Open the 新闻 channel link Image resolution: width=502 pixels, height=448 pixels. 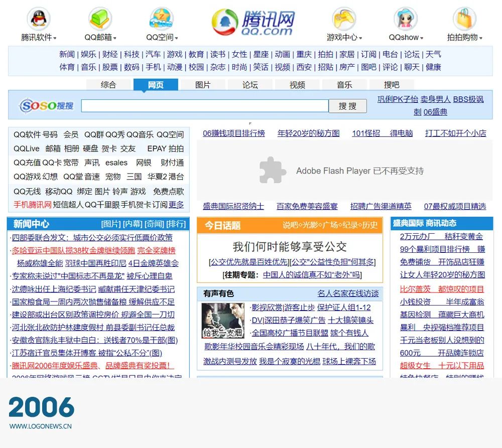67,54
